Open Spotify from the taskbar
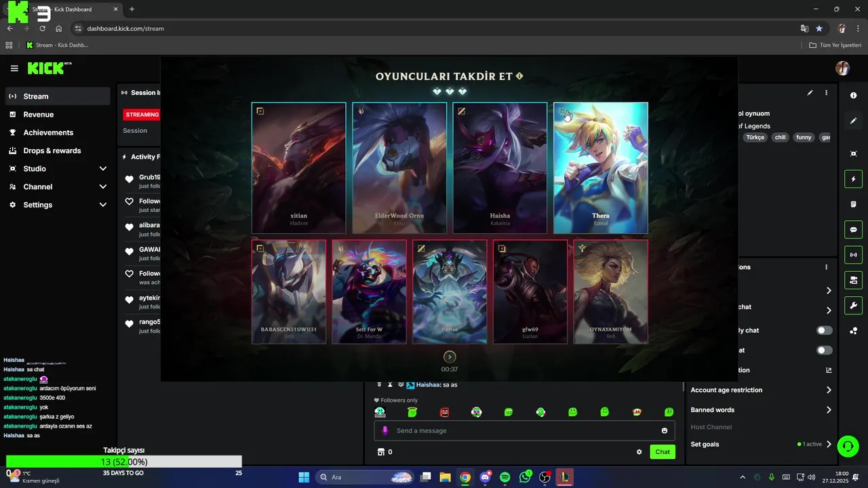 [505, 477]
